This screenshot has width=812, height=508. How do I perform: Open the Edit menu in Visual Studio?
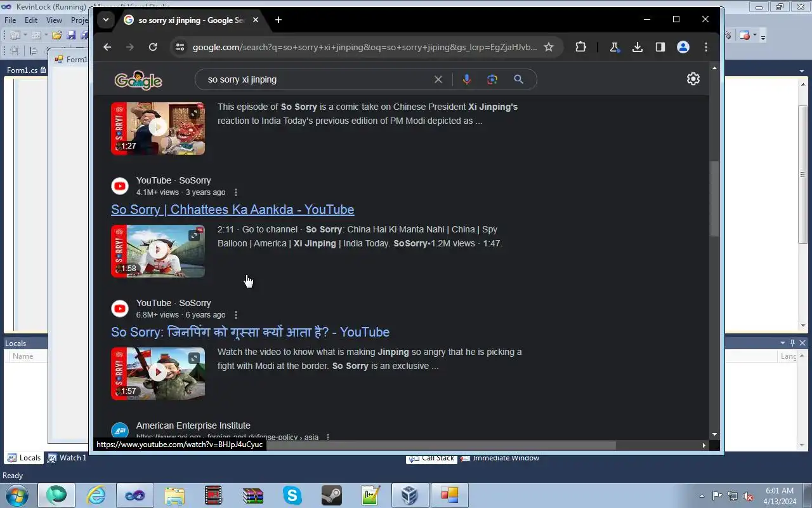pyautogui.click(x=30, y=20)
